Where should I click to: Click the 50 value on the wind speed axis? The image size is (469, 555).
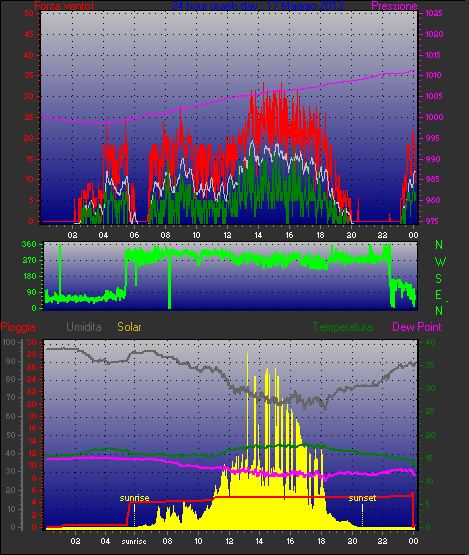tap(29, 13)
